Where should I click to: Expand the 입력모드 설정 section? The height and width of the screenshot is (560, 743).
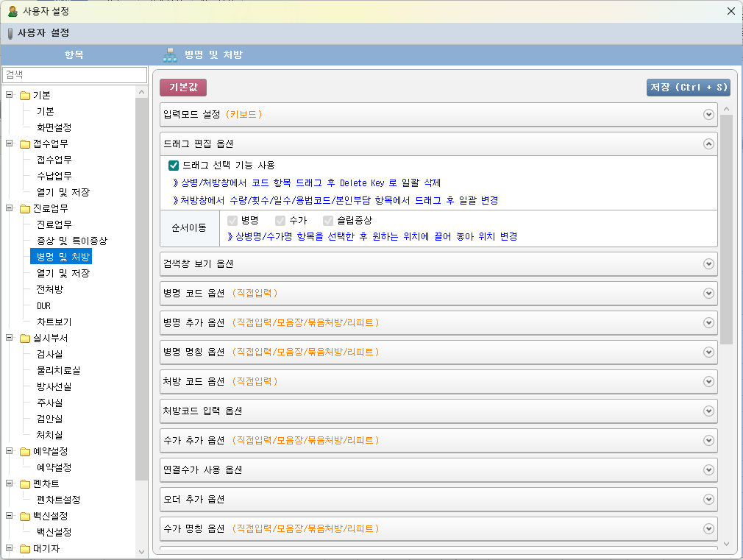(x=708, y=114)
